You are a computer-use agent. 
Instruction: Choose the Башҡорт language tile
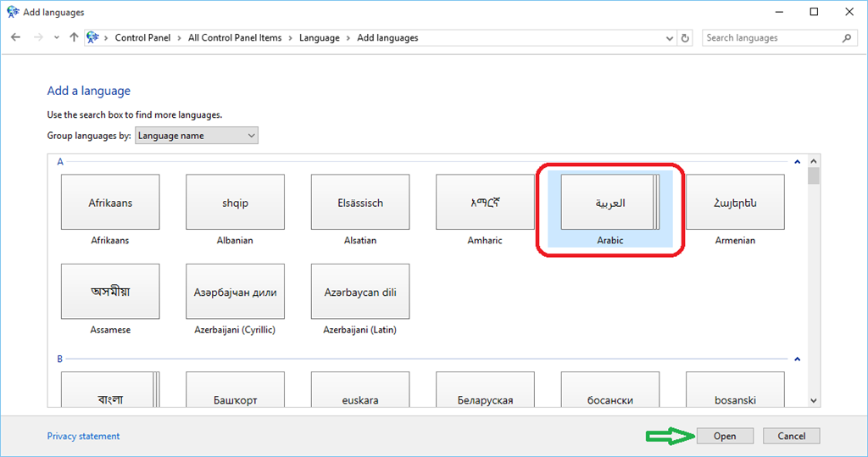coord(236,389)
